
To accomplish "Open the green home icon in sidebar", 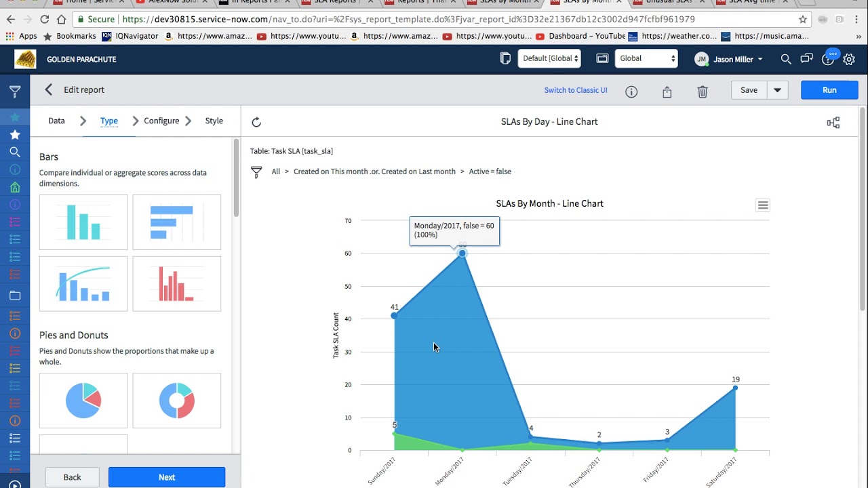I will point(15,187).
